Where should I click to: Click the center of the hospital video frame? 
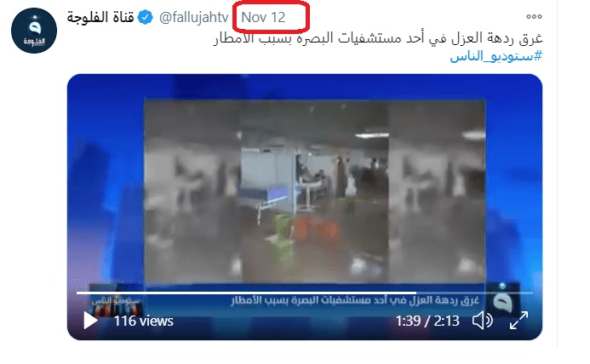pos(314,191)
